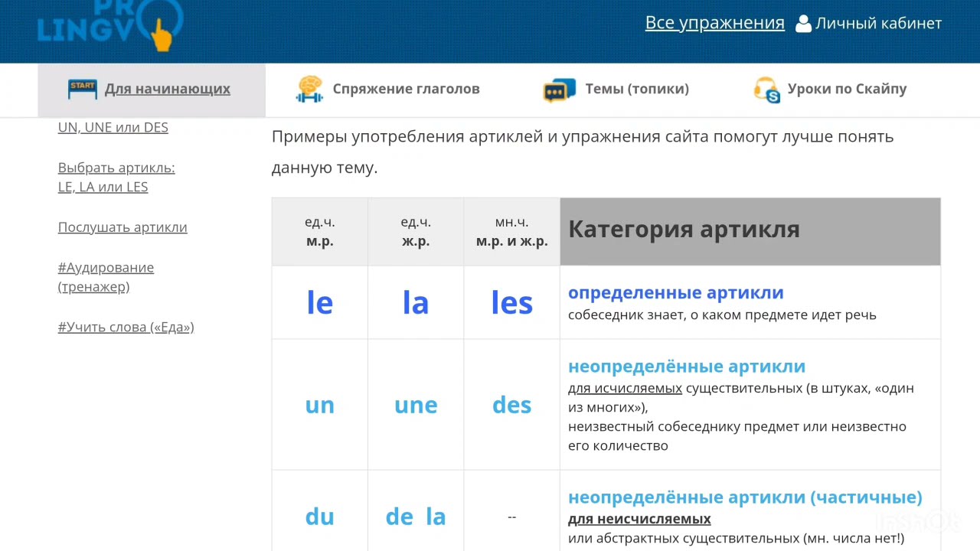980x551 pixels.
Task: Open #Учить слова («Еда») link
Action: pyautogui.click(x=126, y=328)
